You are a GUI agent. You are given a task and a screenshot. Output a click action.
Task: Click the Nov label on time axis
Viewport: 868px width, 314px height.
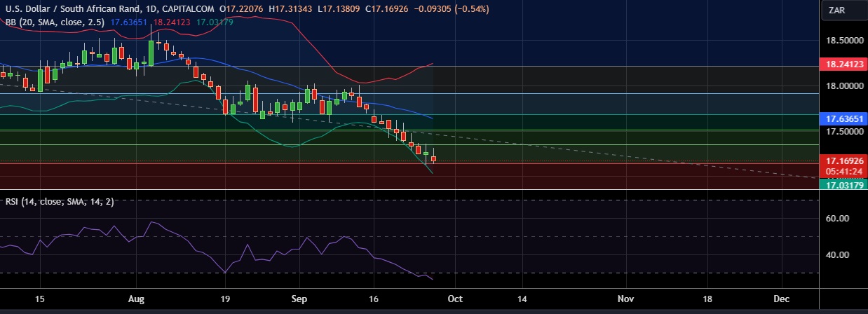pos(626,299)
